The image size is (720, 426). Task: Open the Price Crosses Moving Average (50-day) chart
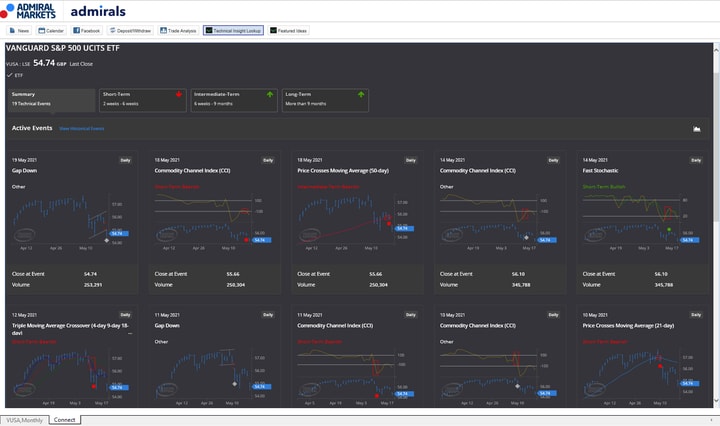[x=357, y=221]
